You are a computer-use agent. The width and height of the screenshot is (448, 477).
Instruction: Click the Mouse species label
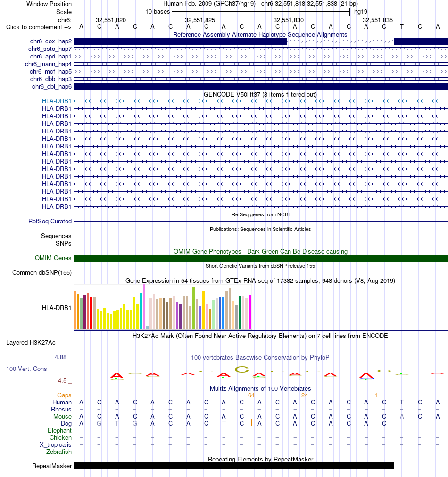tap(62, 417)
